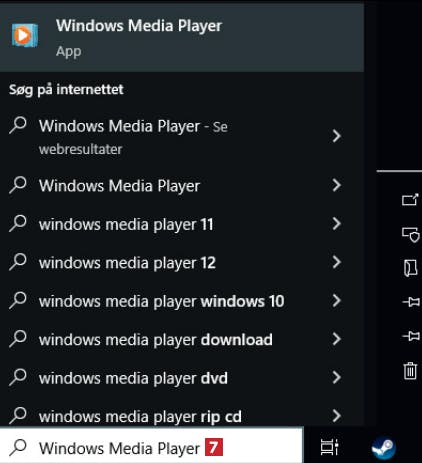
Task: Click the open-in-new-window icon in side panel
Action: [x=410, y=200]
